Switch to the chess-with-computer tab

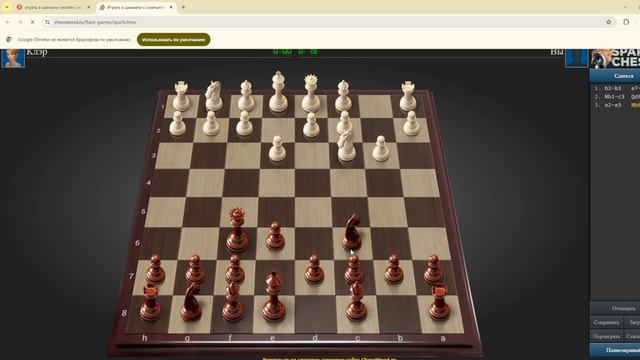click(136, 7)
